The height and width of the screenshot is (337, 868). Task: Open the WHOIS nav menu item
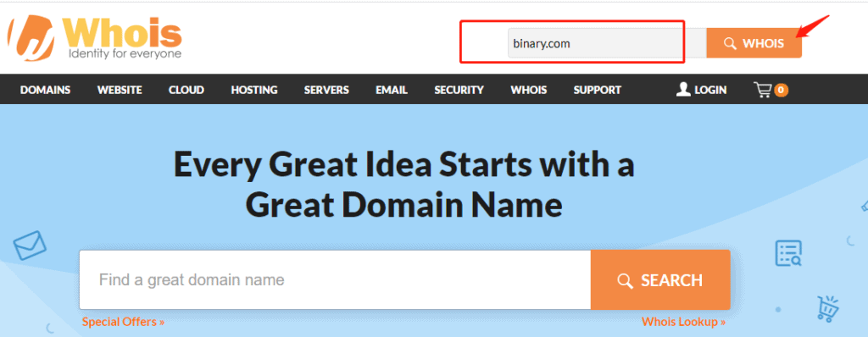529,90
